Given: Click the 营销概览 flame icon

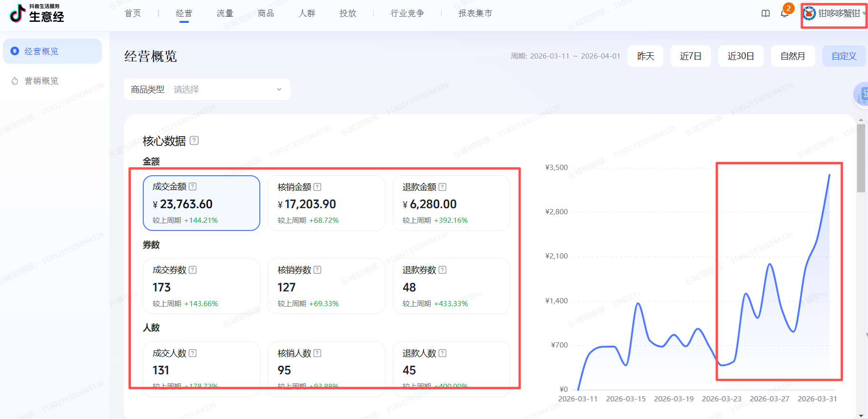Looking at the screenshot, I should tap(15, 81).
